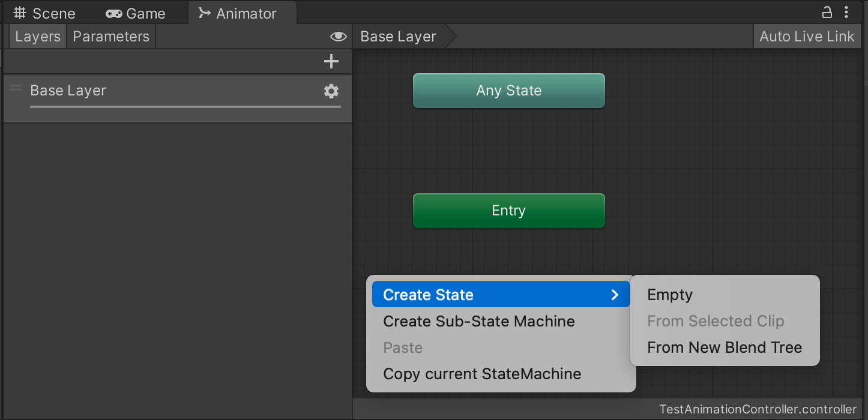Expand the Create State submenu arrow

[614, 295]
